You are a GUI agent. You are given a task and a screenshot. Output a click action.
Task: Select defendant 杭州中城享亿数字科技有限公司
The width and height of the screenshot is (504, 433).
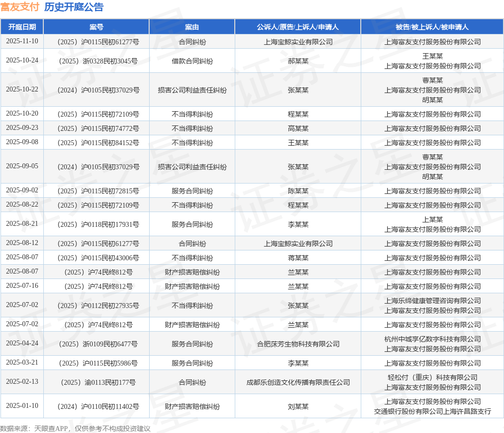click(432, 339)
